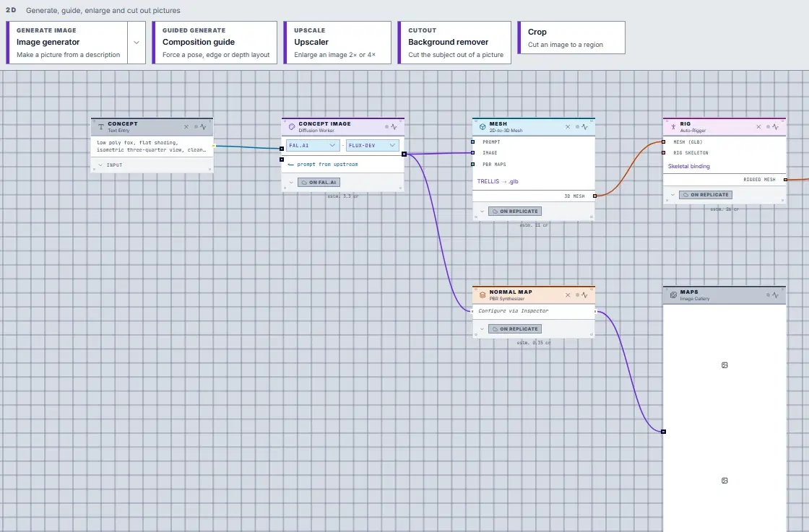
Task: Remove the Normal Map node with its X icon
Action: point(568,295)
